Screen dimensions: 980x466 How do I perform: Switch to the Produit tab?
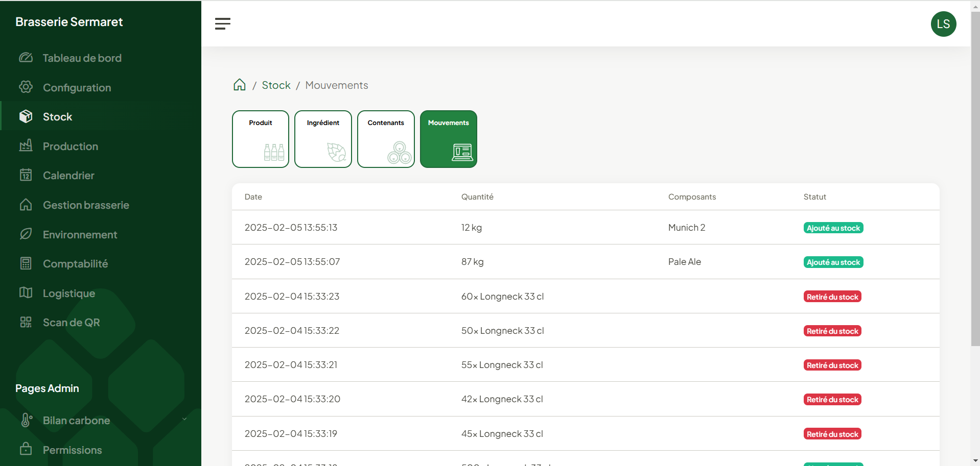click(x=260, y=139)
